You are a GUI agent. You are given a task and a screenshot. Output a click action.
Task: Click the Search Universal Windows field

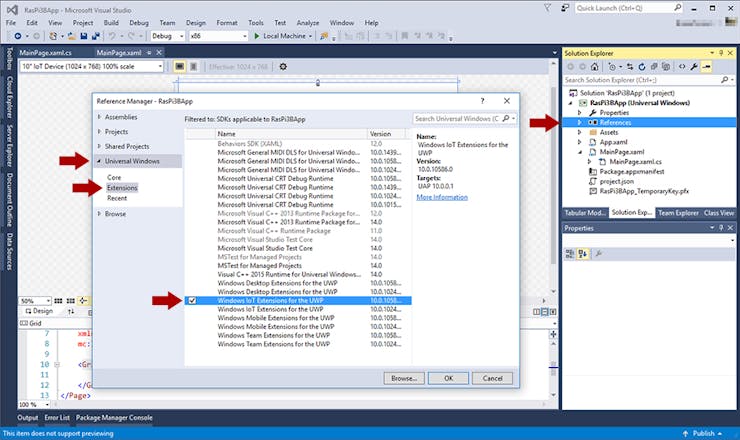tap(465, 118)
